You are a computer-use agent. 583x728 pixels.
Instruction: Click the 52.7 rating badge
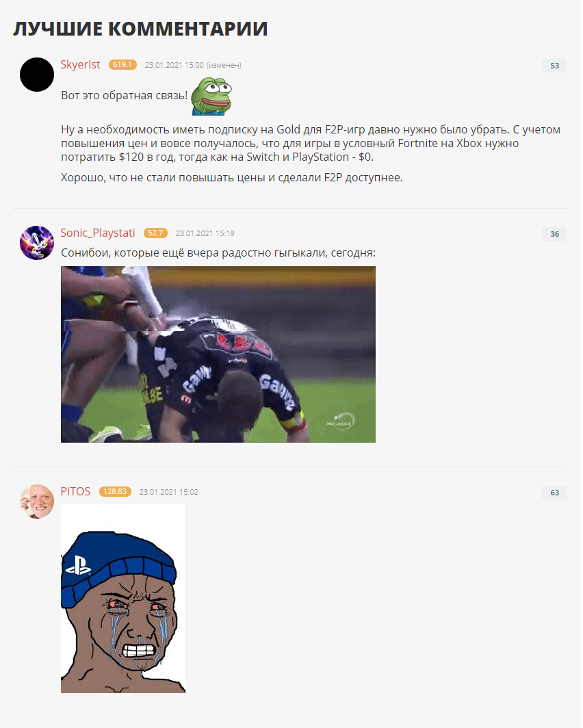pyautogui.click(x=155, y=233)
